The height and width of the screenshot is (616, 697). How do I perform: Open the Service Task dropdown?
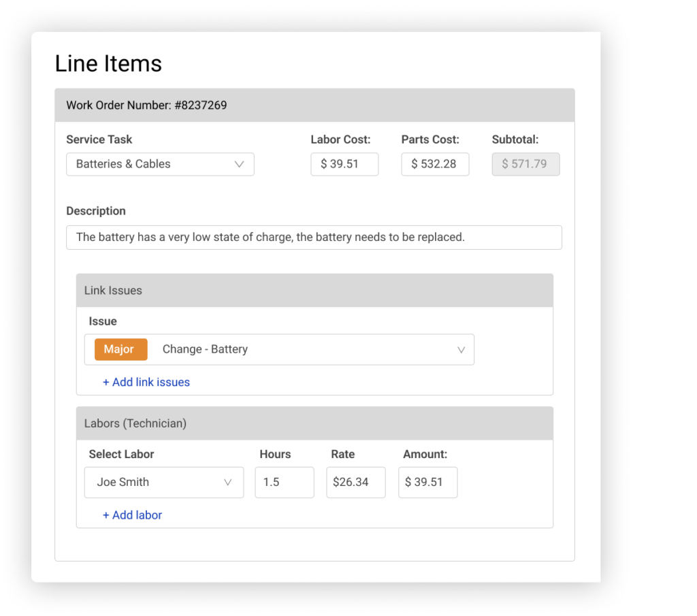click(160, 164)
